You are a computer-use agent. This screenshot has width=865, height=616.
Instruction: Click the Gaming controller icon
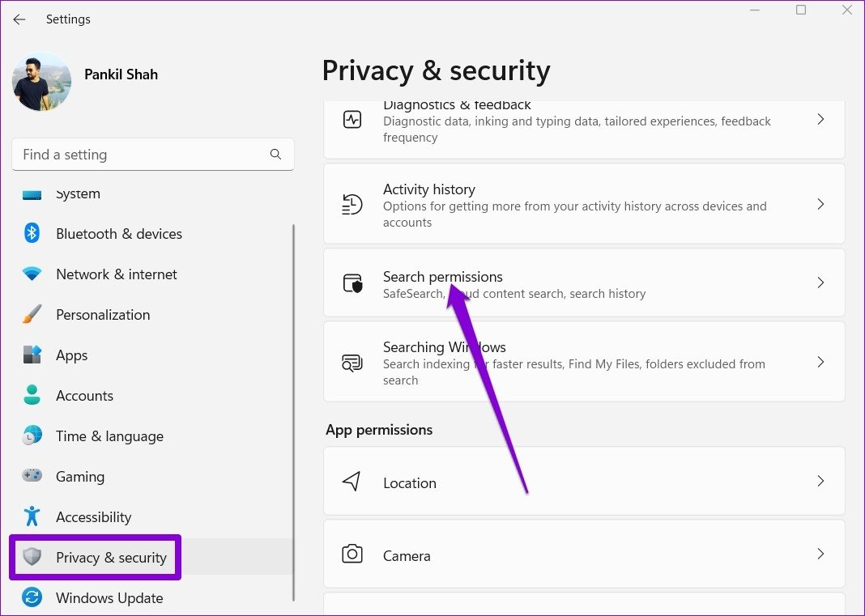[x=32, y=477]
